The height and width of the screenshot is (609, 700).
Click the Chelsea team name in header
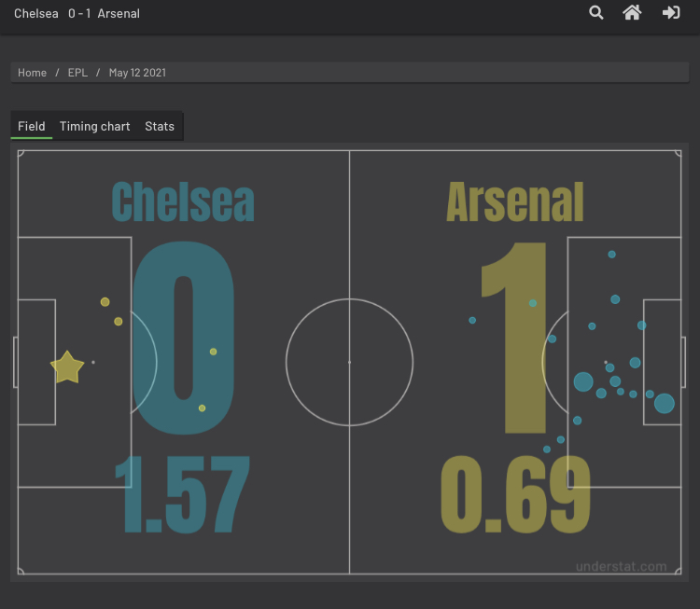pyautogui.click(x=36, y=14)
